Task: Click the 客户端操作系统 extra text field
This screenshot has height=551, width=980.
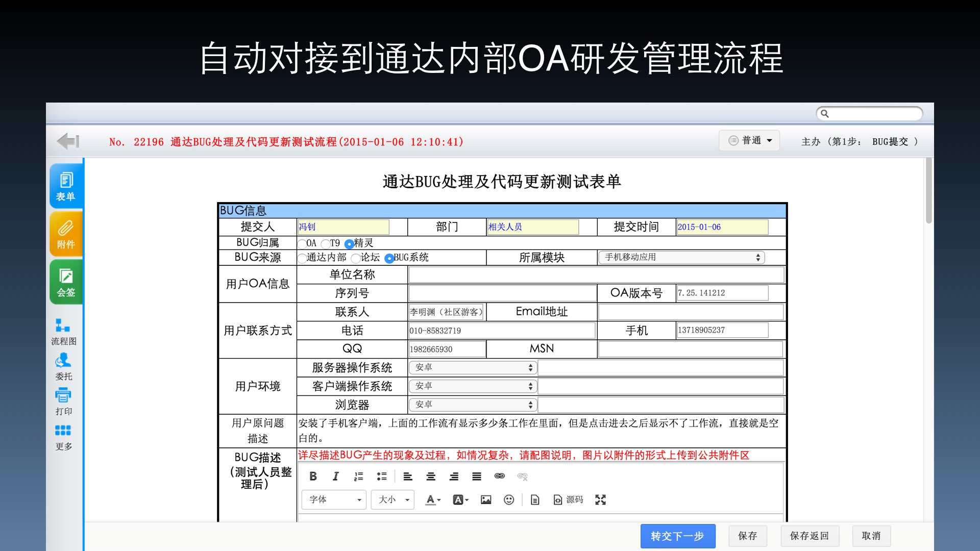Action: [x=661, y=386]
